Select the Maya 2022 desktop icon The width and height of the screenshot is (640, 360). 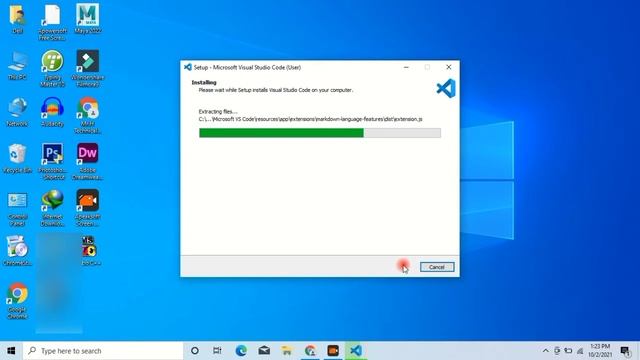tap(88, 19)
